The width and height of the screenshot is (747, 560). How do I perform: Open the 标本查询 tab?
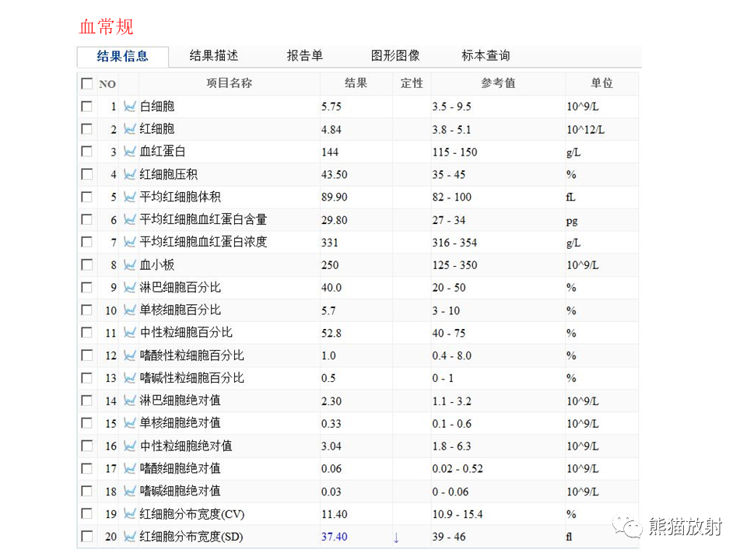(x=486, y=56)
